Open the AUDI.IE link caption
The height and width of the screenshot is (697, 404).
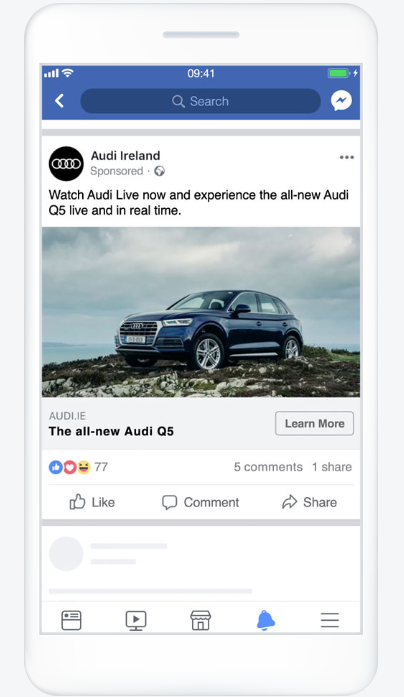point(68,416)
